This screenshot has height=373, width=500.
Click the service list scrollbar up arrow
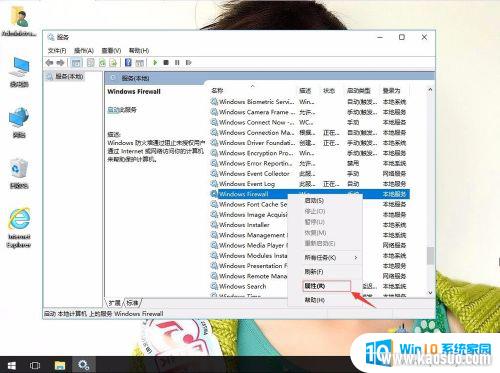pyautogui.click(x=430, y=90)
